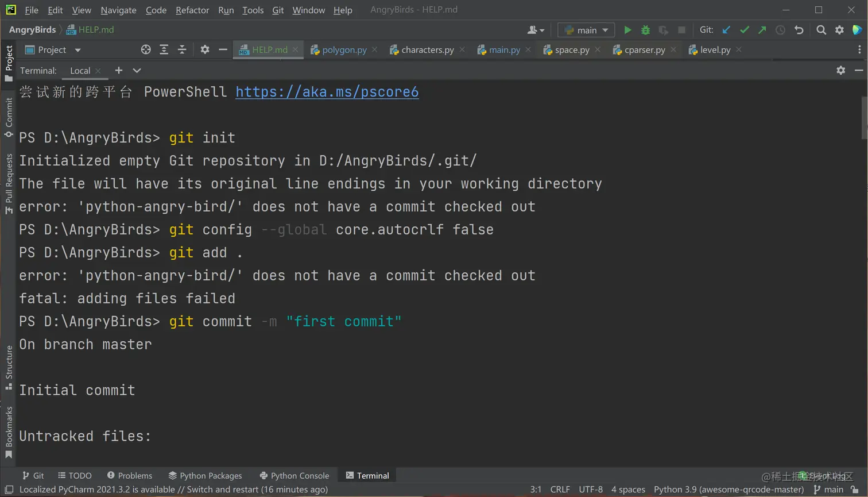The height and width of the screenshot is (497, 868).
Task: Open terminal session list dropdown arrow
Action: pyautogui.click(x=137, y=70)
